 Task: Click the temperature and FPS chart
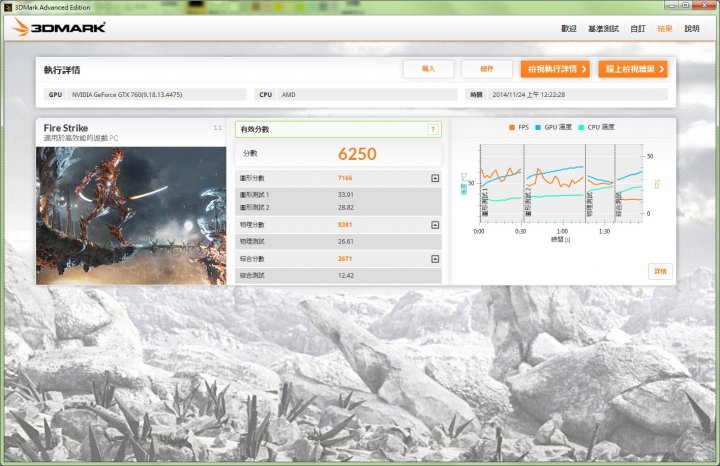click(x=562, y=184)
